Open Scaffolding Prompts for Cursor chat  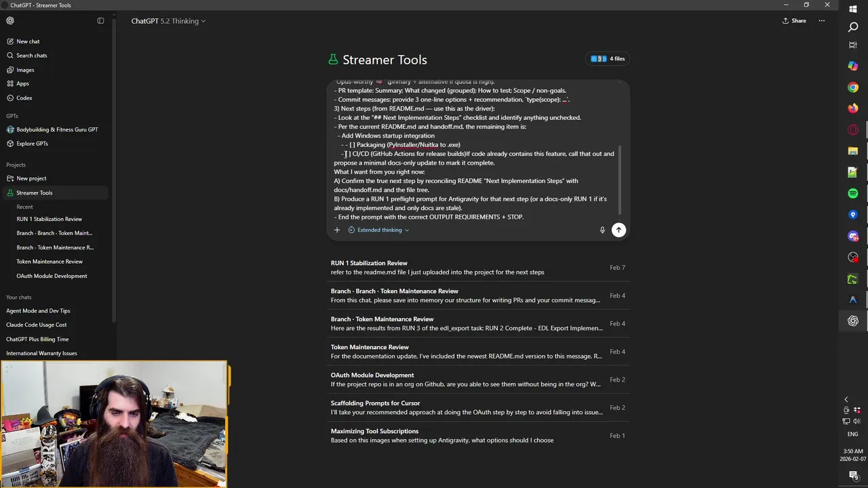coord(478,407)
